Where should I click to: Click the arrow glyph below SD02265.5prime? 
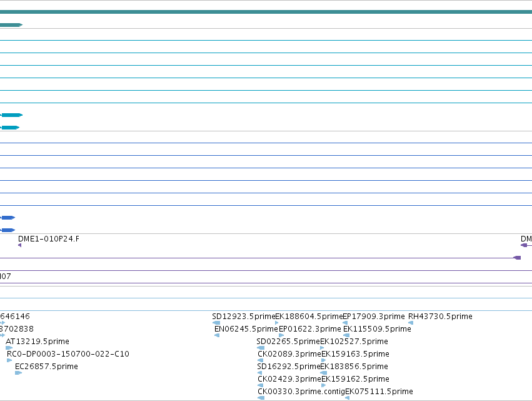coord(261,348)
